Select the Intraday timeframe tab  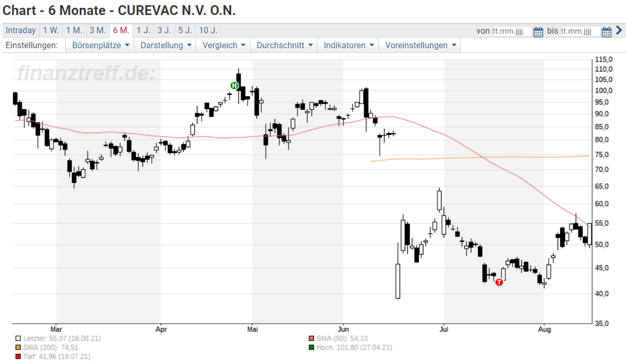pyautogui.click(x=21, y=31)
